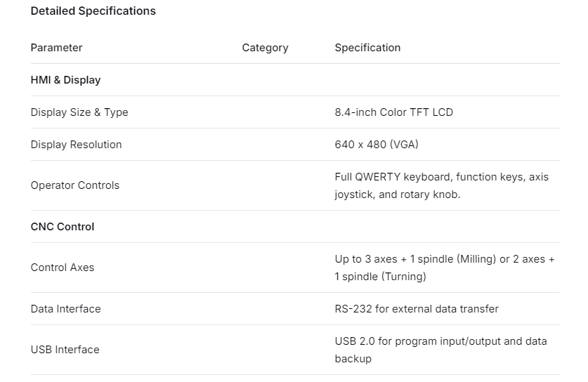The width and height of the screenshot is (588, 382).
Task: Click the Category column header
Action: pyautogui.click(x=265, y=48)
